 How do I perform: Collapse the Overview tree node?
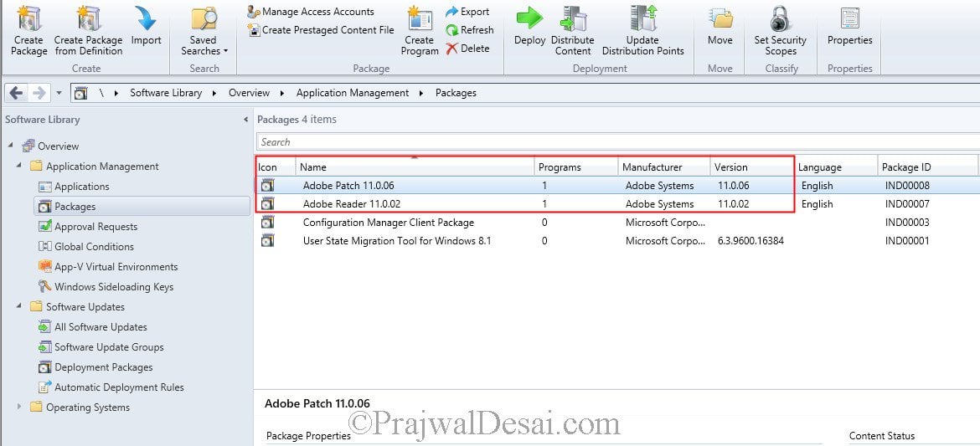click(x=11, y=146)
